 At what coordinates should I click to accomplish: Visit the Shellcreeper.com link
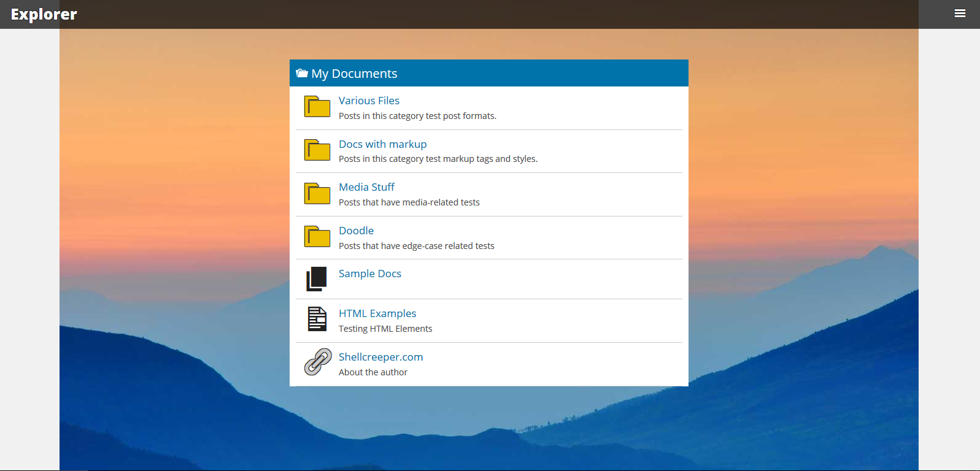[x=380, y=357]
